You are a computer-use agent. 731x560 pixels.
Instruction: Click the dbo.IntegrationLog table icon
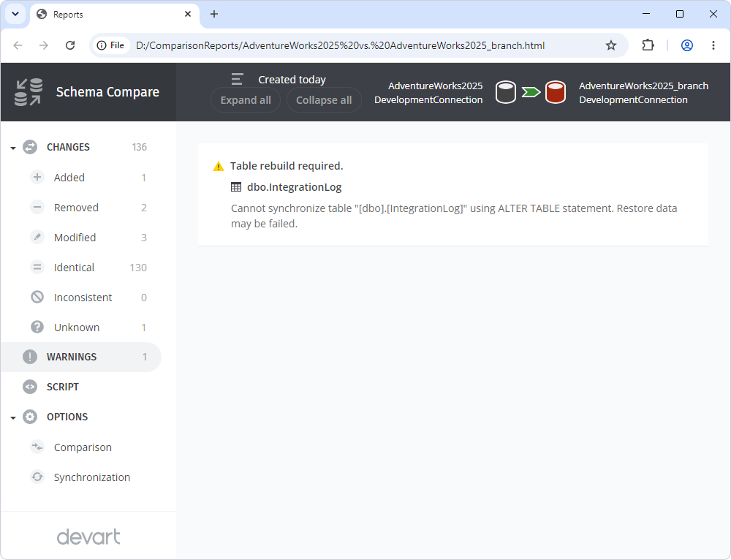point(236,187)
